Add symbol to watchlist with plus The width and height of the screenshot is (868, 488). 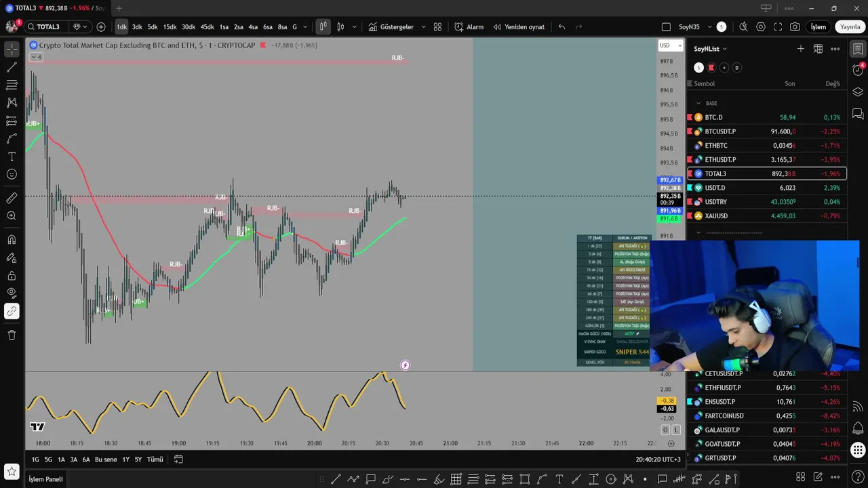point(801,49)
